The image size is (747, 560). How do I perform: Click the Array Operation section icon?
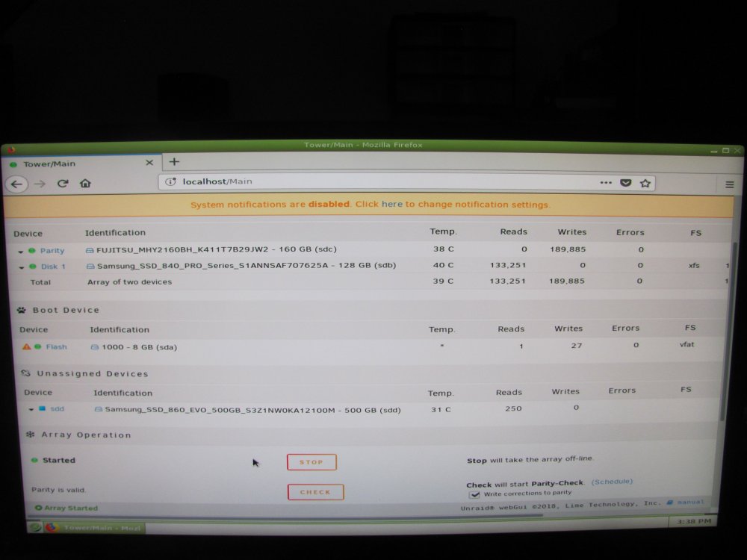click(x=30, y=435)
